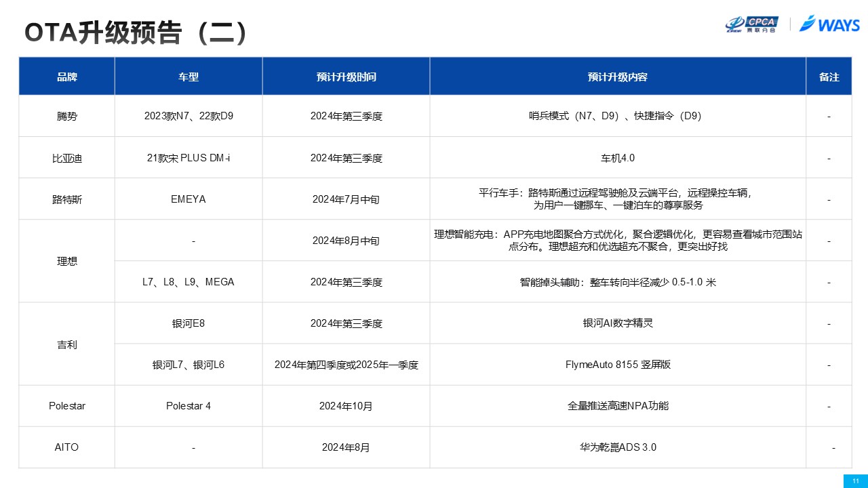This screenshot has width=868, height=488.
Task: Click the 理想 brand cell
Action: 66,261
